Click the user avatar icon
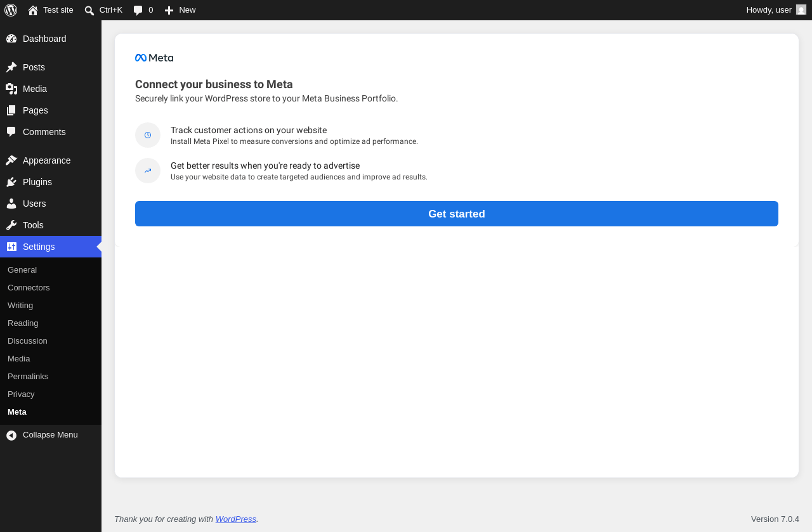The height and width of the screenshot is (532, 812). tap(801, 10)
